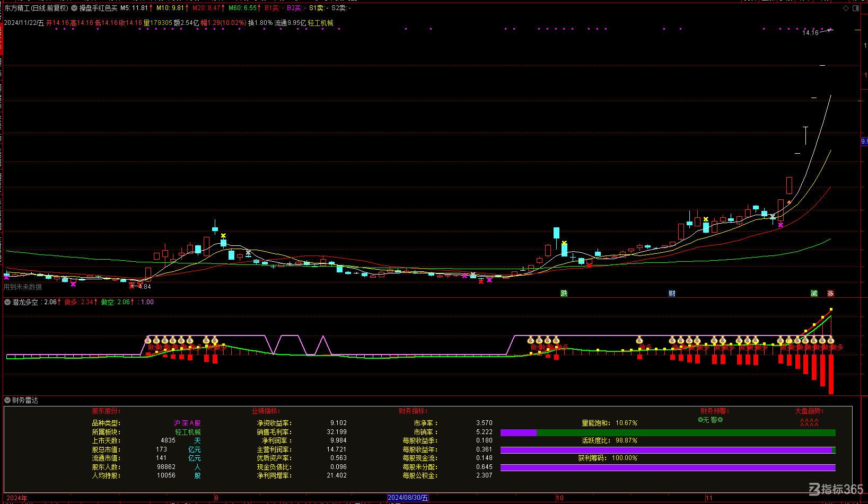Screen dimensions: 868x504
Task: Click the 沪深A股 value in 品种类型
Action: click(x=187, y=423)
